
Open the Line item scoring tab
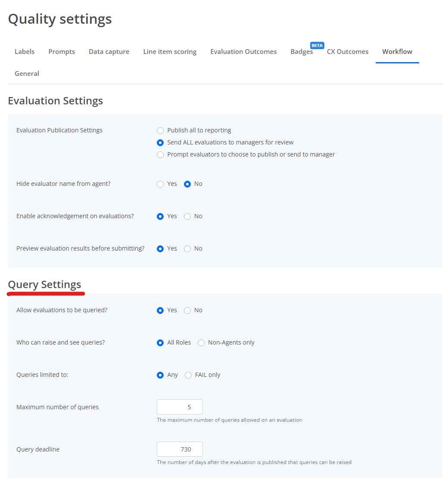click(170, 51)
